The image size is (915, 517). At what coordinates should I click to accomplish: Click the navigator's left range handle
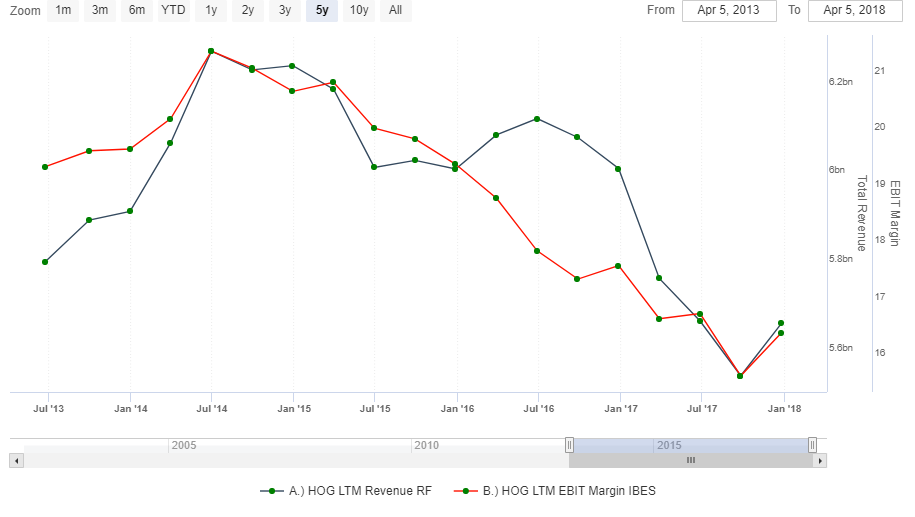[x=569, y=445]
